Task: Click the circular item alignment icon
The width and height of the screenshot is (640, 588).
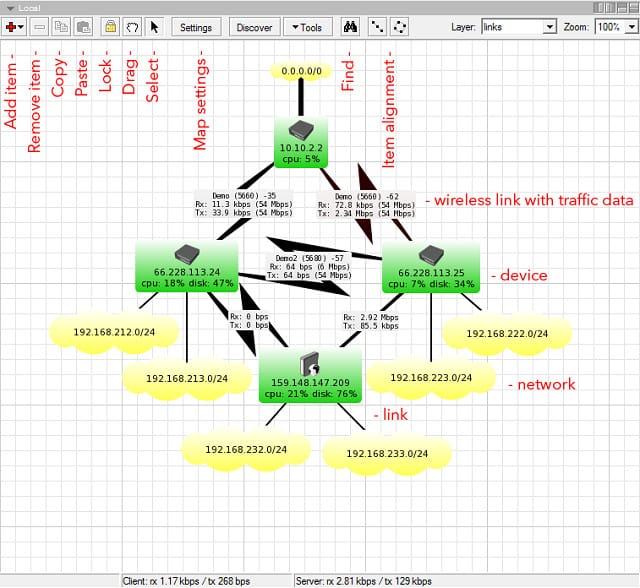Action: [399, 27]
